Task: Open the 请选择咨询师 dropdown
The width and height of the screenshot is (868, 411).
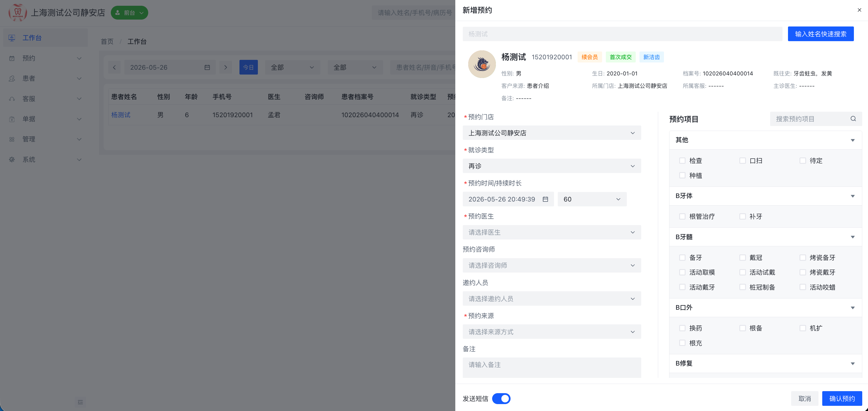Action: tap(552, 265)
